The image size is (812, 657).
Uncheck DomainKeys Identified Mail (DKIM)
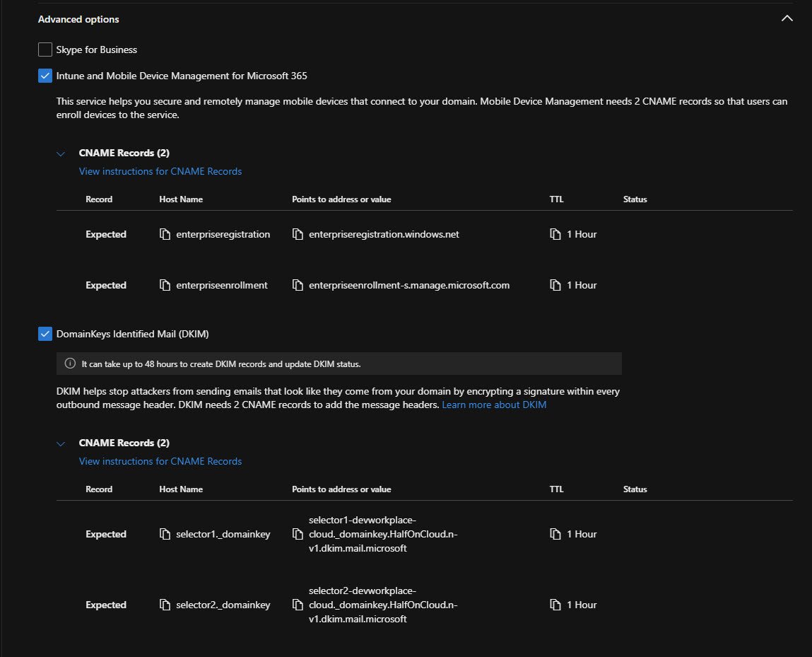(x=45, y=334)
